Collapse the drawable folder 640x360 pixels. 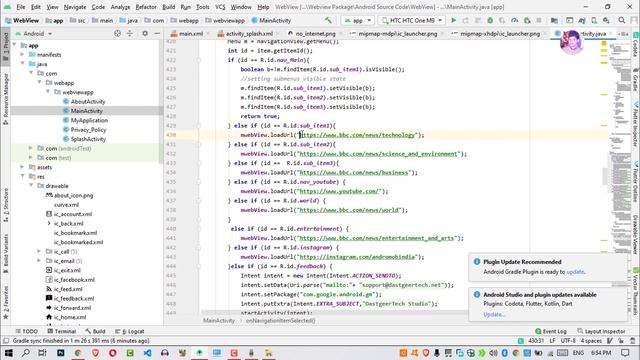click(31, 186)
